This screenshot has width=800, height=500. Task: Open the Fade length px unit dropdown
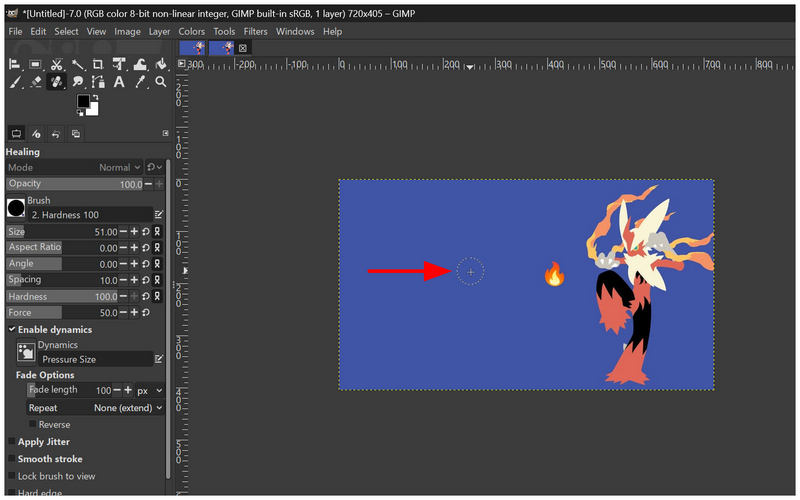(149, 390)
